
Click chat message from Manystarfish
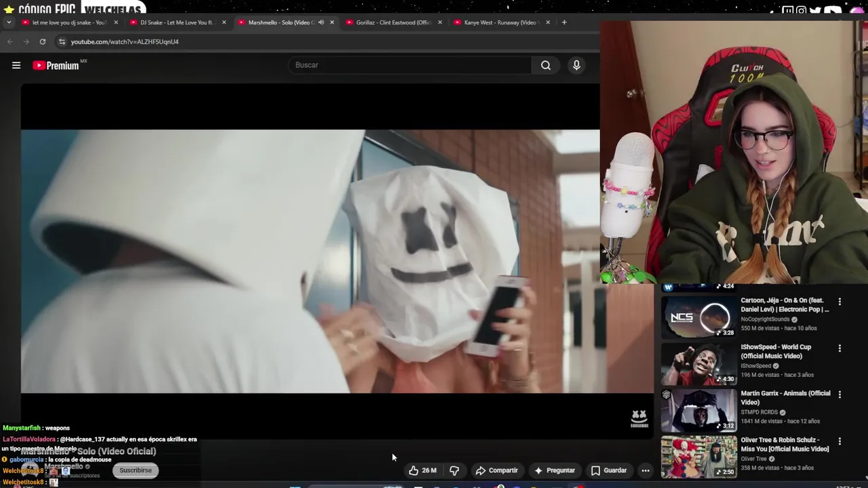37,428
